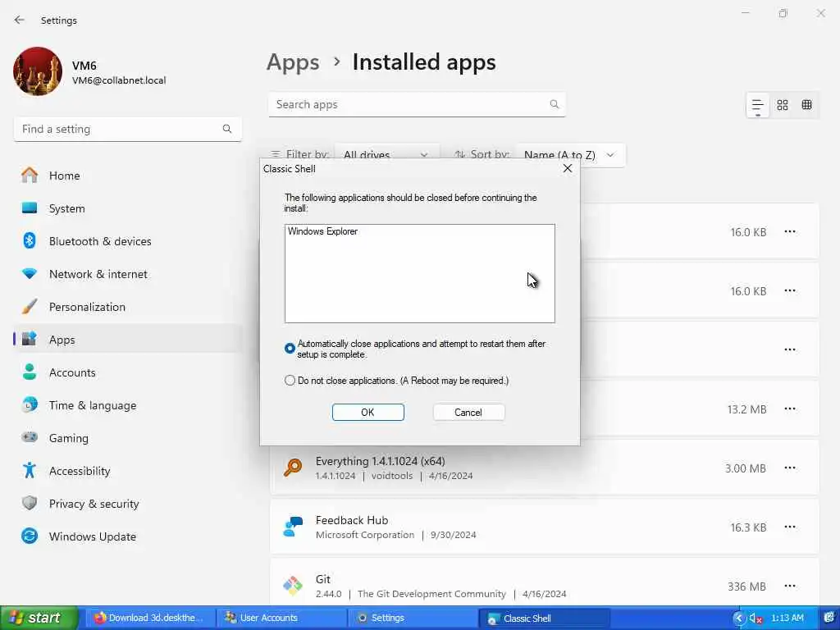Open Home icon in Settings sidebar
The image size is (840, 630).
30,176
